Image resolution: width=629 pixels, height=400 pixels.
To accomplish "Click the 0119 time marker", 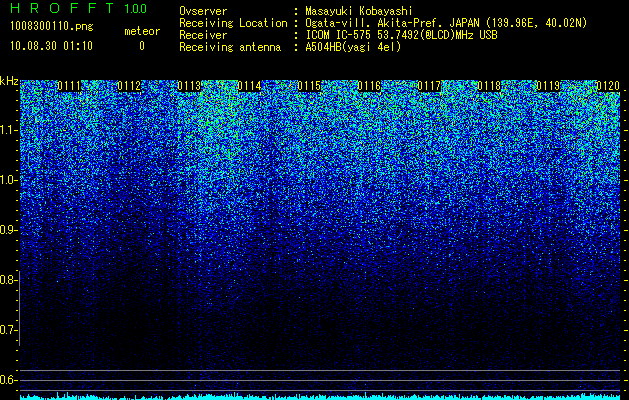I will coord(548,86).
